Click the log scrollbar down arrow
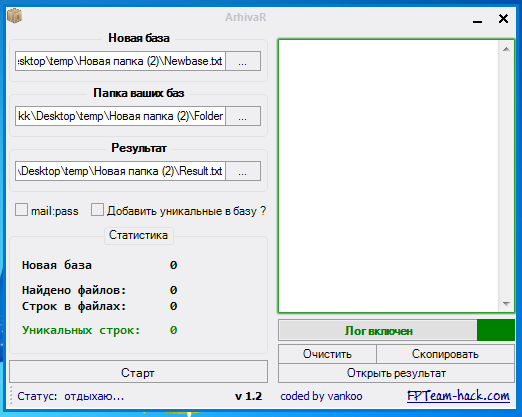The width and height of the screenshot is (522, 417). (x=506, y=303)
